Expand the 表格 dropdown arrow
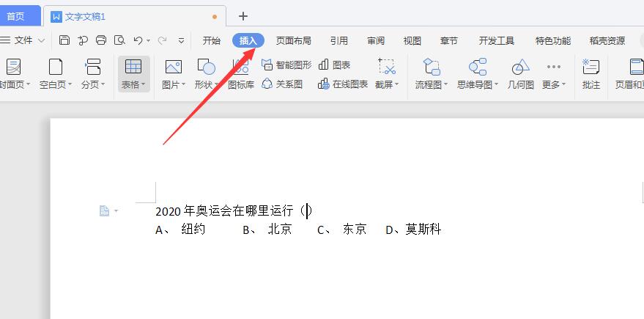This screenshot has width=644, height=319. (144, 85)
